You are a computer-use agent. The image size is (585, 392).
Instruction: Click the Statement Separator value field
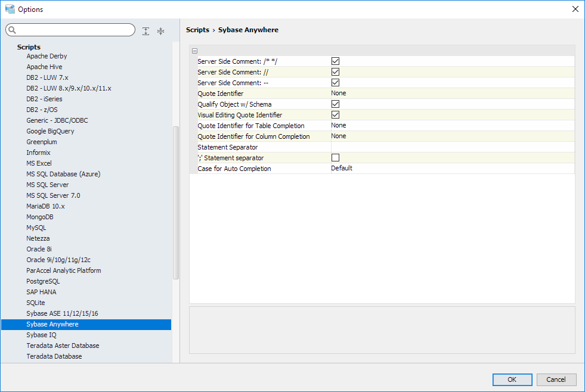(452, 147)
